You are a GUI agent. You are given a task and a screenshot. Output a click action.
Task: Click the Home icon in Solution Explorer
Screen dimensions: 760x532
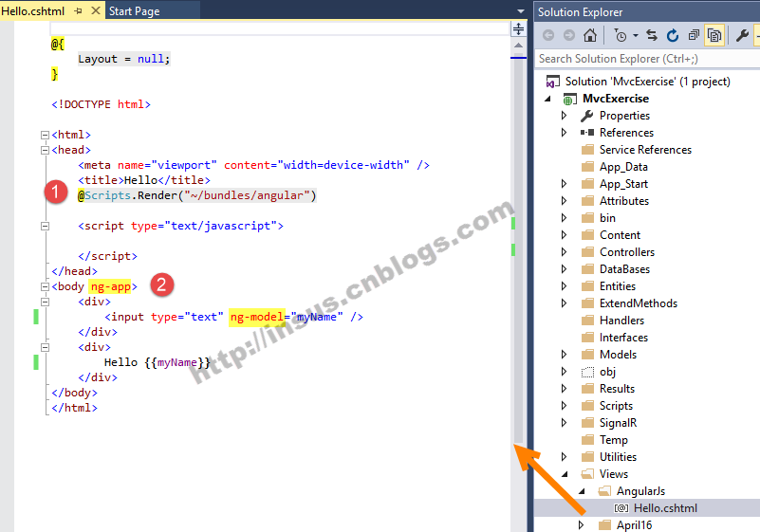click(x=590, y=35)
